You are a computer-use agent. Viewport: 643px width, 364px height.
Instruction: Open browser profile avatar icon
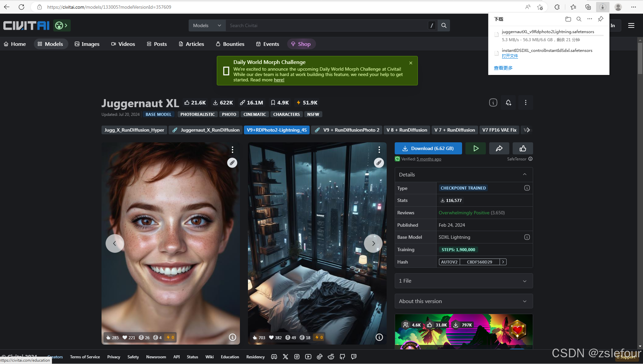click(618, 7)
